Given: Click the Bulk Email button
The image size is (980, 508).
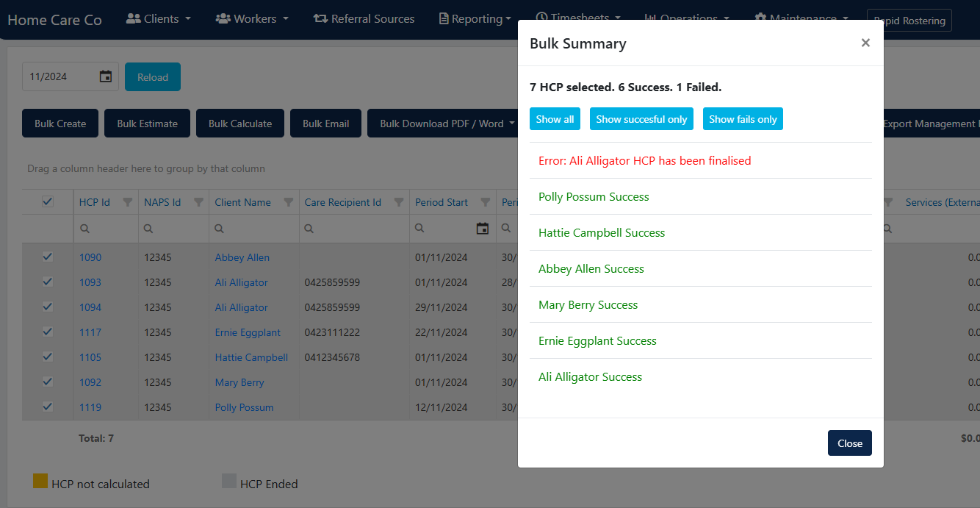Looking at the screenshot, I should pyautogui.click(x=326, y=124).
